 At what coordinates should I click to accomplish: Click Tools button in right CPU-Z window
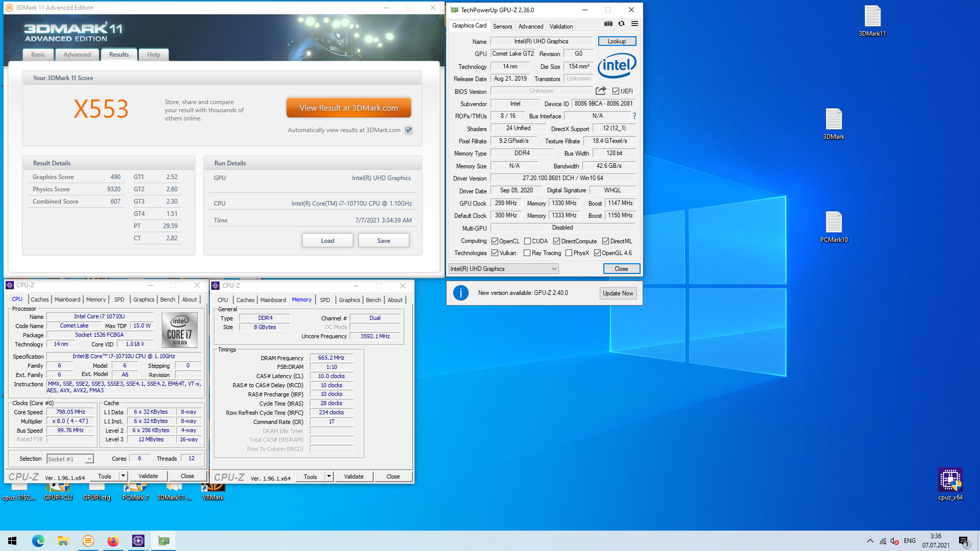pos(310,477)
